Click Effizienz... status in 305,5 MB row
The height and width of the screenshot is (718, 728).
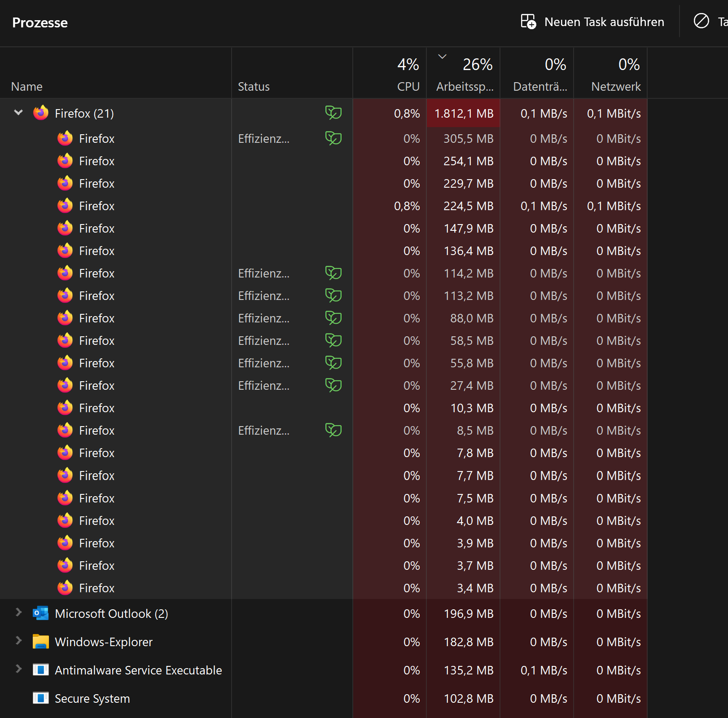tap(264, 139)
